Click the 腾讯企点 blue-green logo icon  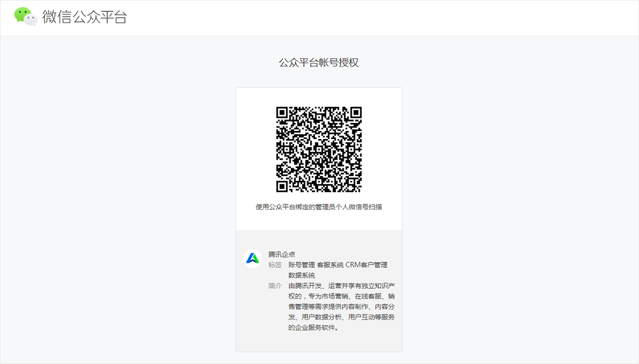[253, 259]
